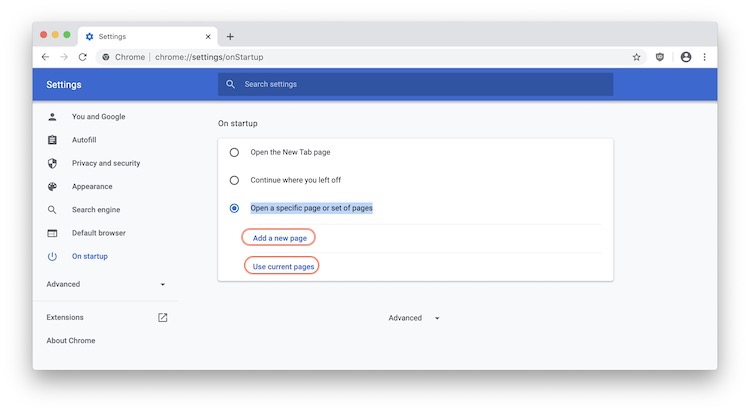Click the Search engine magnifier icon
The height and width of the screenshot is (413, 750).
(52, 210)
